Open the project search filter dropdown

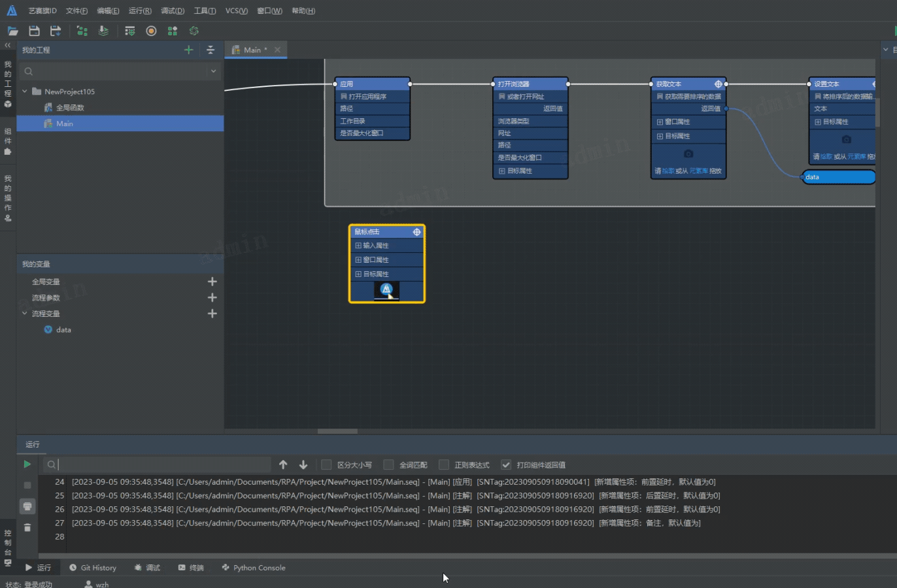point(213,71)
